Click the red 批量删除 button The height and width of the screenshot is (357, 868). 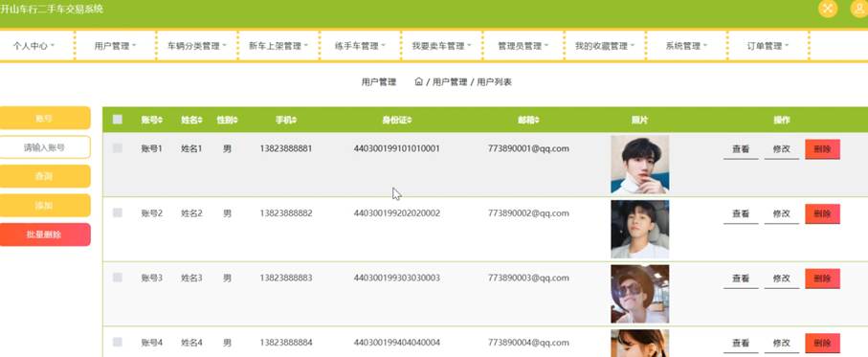(44, 234)
